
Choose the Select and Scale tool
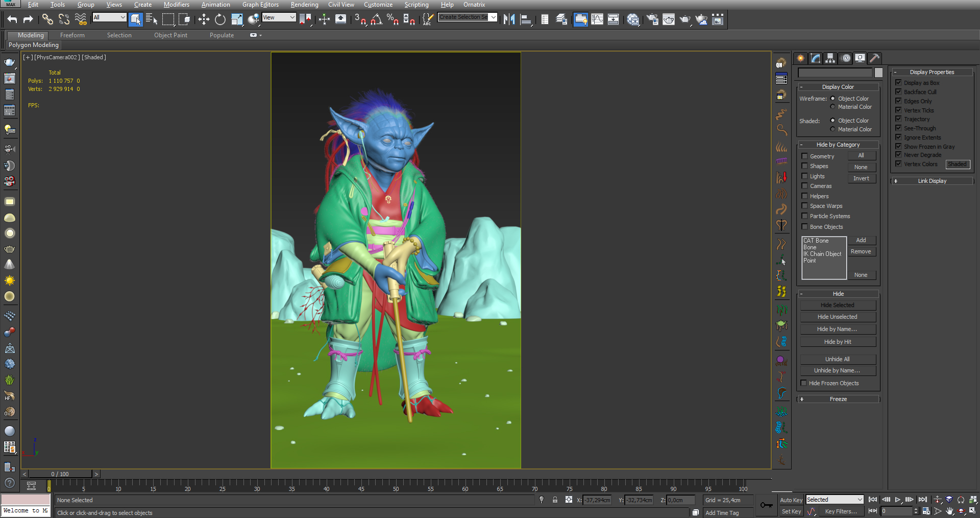[237, 19]
